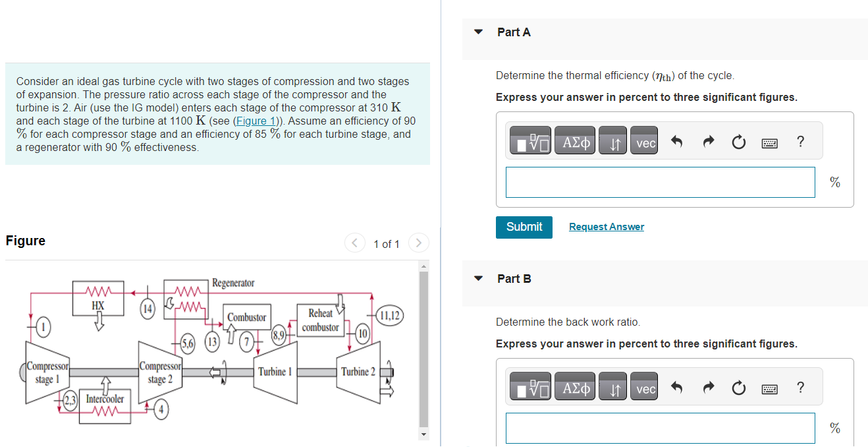This screenshot has width=868, height=447.
Task: Open the equation templates toolbar icon
Action: click(x=529, y=140)
